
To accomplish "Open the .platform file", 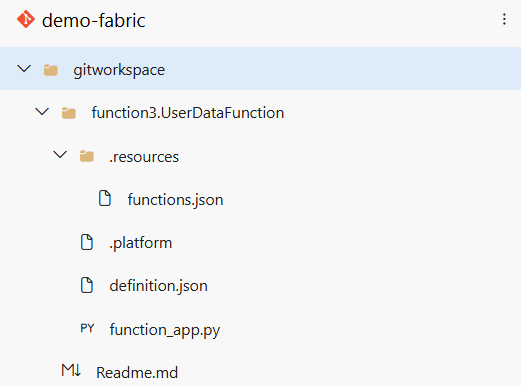I will pos(141,243).
